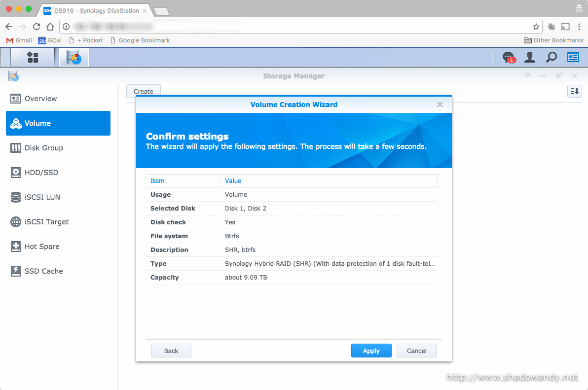Click the browser home icon
The image size is (588, 390).
point(50,27)
